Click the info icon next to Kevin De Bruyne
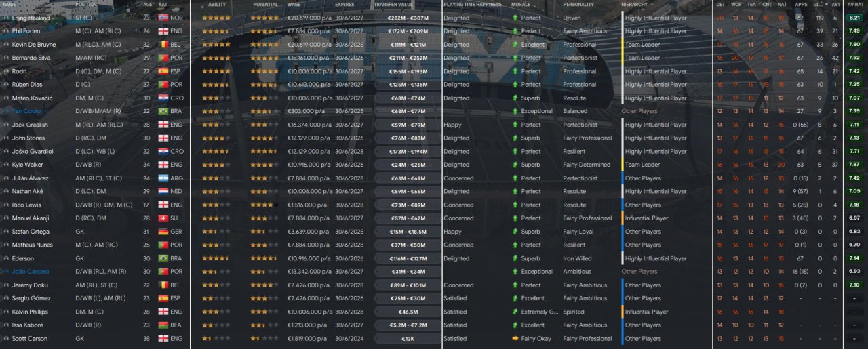 (6, 45)
